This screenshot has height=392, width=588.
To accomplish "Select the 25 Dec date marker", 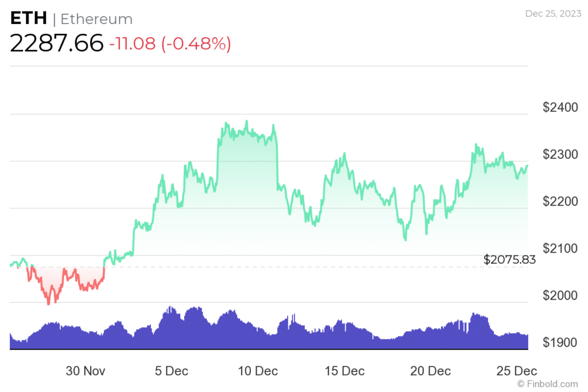I will pos(517,371).
